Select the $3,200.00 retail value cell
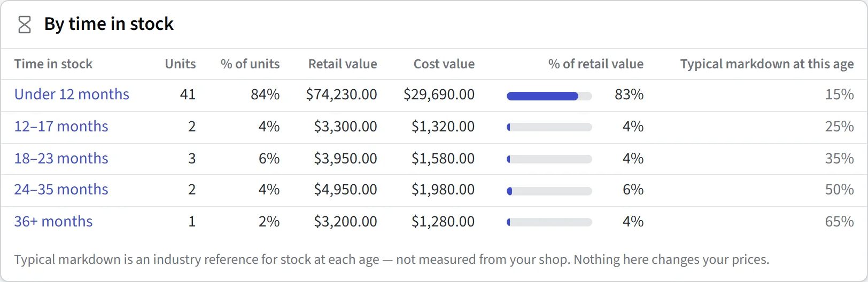The image size is (868, 282). pyautogui.click(x=345, y=222)
